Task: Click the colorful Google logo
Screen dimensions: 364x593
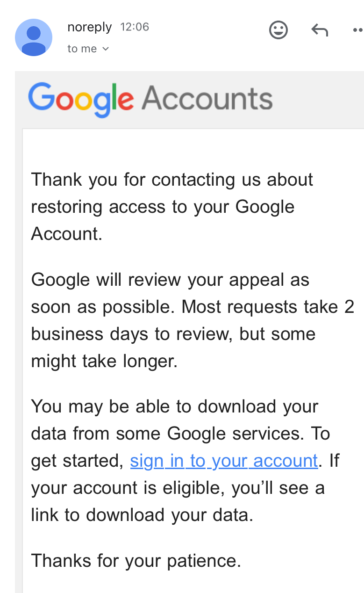Action: point(81,99)
